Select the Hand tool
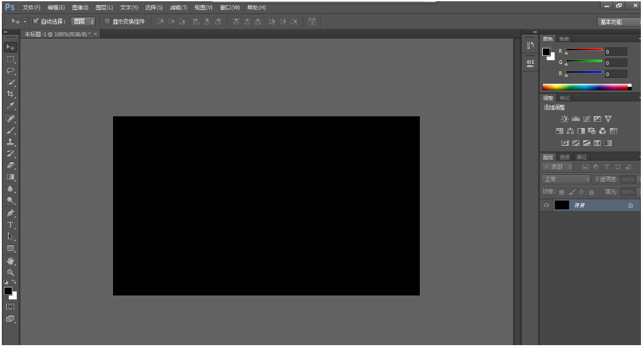Screen dimensions: 644x347 pyautogui.click(x=11, y=261)
